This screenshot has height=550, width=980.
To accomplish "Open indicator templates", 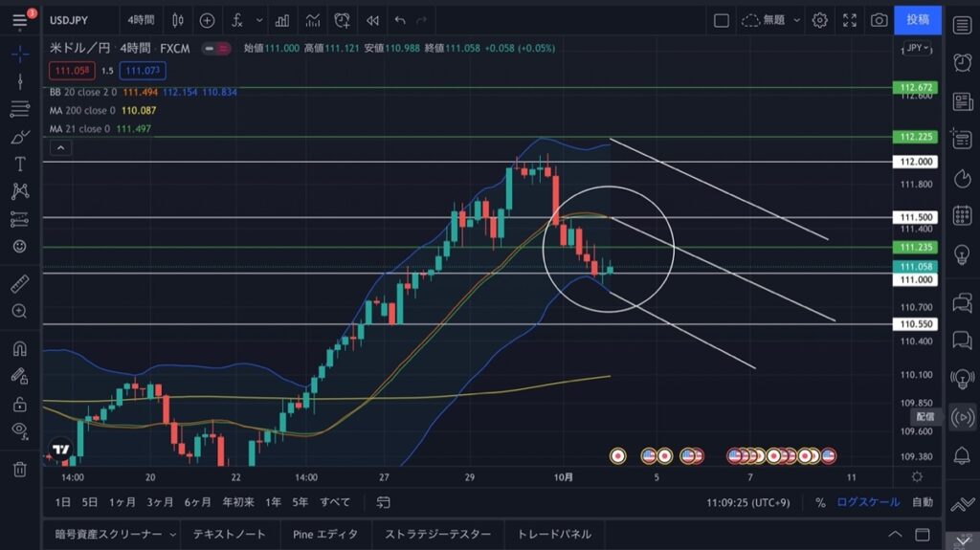I will coord(313,21).
